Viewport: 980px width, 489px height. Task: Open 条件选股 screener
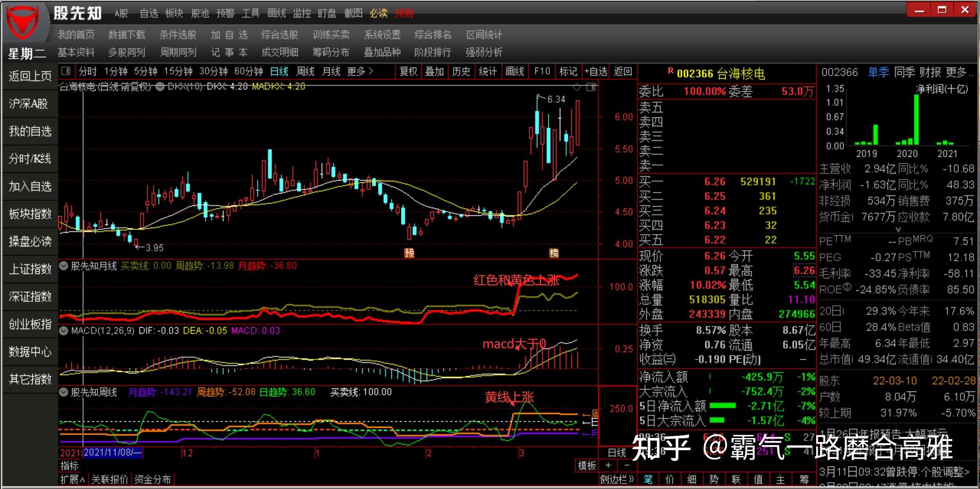(178, 35)
